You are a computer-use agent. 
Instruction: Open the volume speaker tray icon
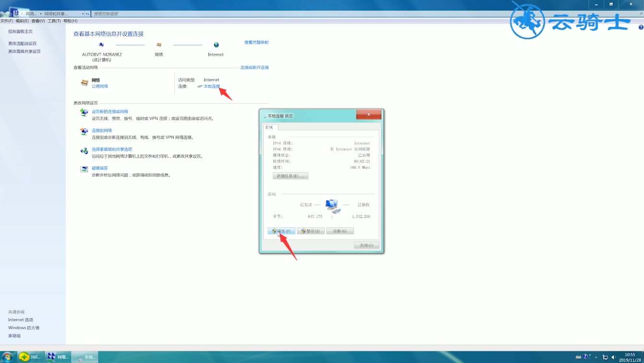(x=613, y=357)
